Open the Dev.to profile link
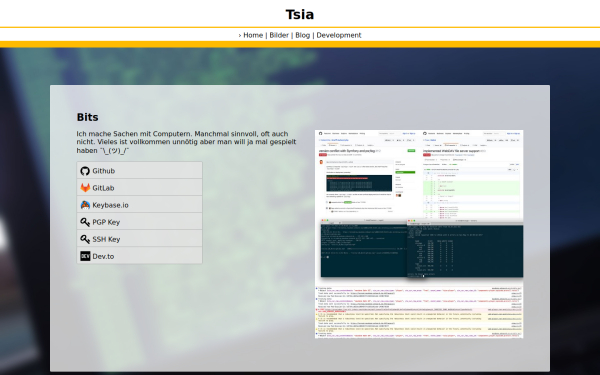The height and width of the screenshot is (375, 600). 139,256
